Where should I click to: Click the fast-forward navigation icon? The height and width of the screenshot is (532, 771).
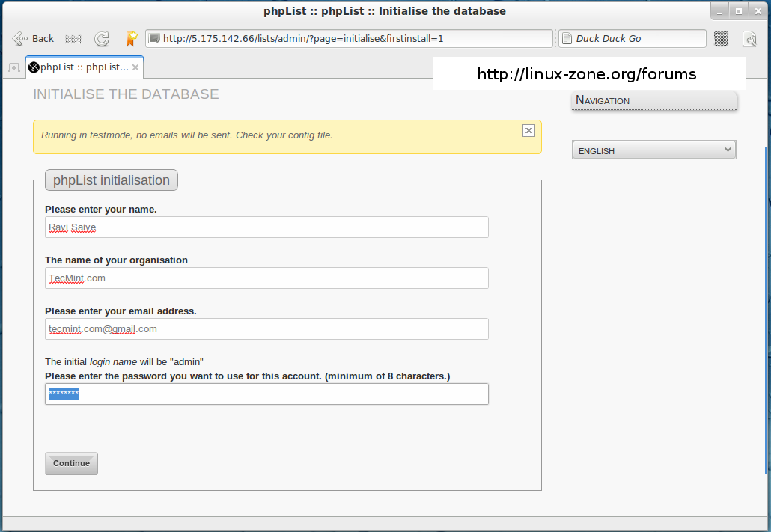pos(73,39)
